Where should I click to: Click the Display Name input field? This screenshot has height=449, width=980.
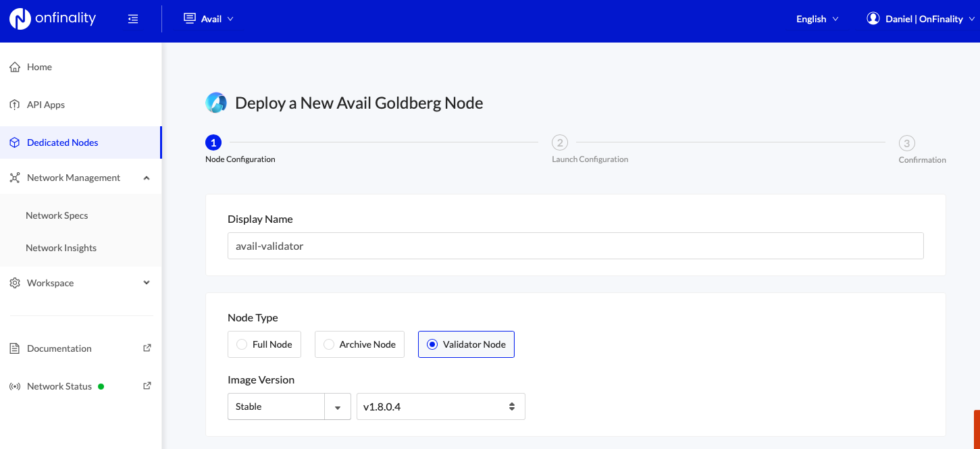[x=575, y=246]
